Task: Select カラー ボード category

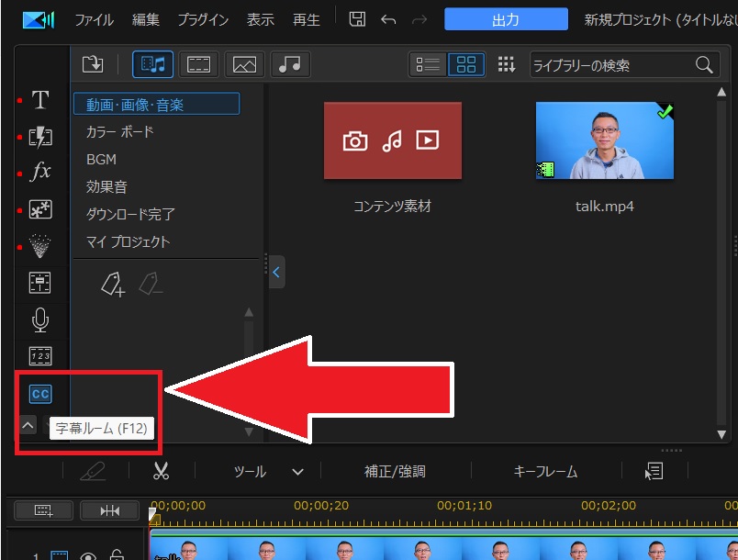Action: click(x=119, y=132)
